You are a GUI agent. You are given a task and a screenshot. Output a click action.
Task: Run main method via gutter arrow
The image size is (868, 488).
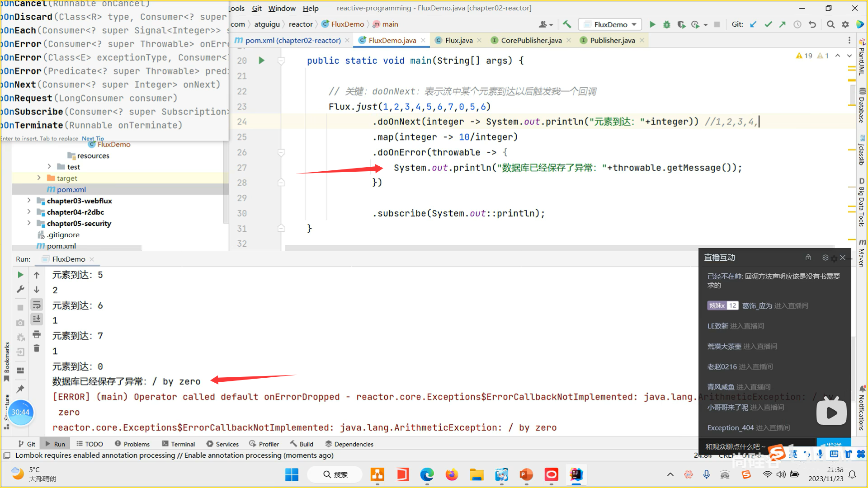pos(261,61)
